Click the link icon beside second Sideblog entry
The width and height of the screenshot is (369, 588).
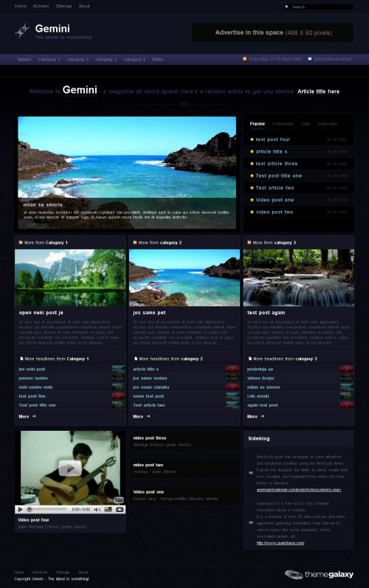pos(251,523)
